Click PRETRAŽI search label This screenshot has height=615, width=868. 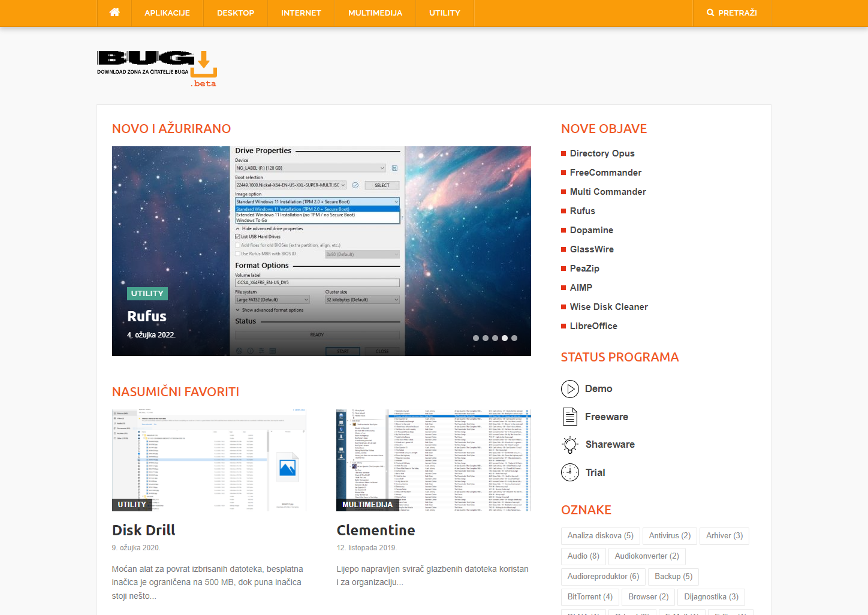tap(737, 13)
